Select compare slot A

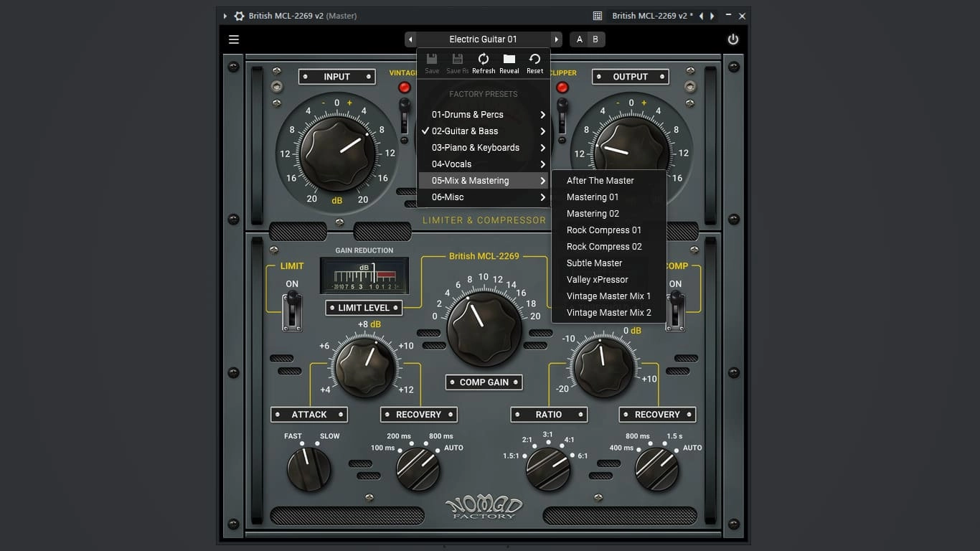[x=580, y=39]
